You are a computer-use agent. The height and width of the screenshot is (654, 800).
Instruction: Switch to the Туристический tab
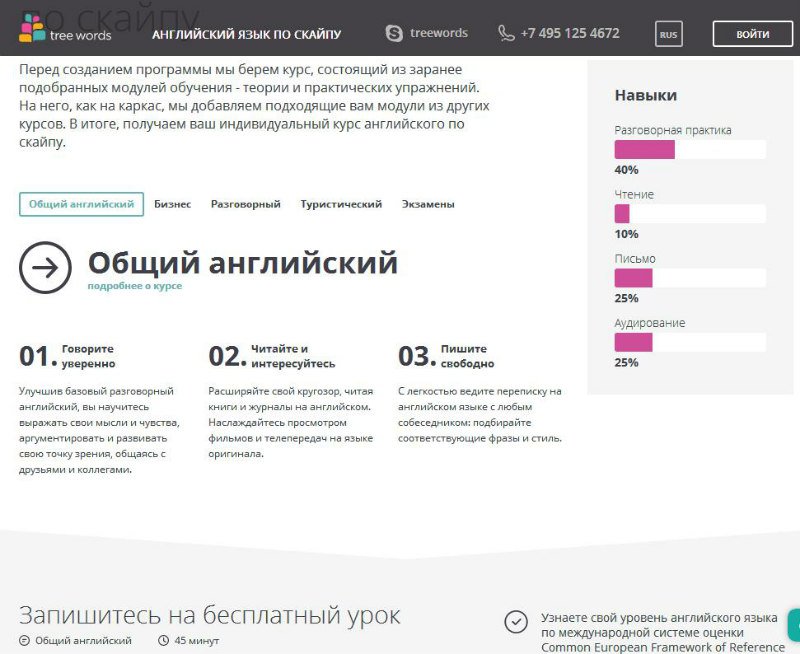pyautogui.click(x=341, y=204)
